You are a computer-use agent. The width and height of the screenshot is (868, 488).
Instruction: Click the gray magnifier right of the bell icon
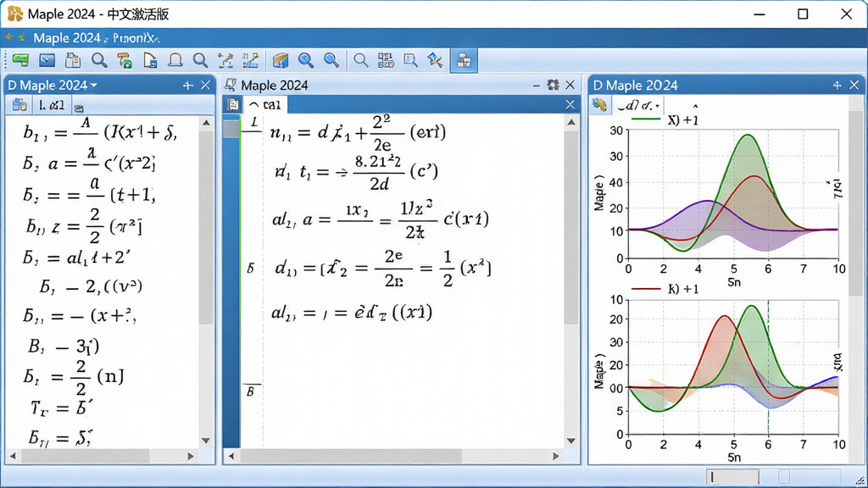click(x=200, y=60)
